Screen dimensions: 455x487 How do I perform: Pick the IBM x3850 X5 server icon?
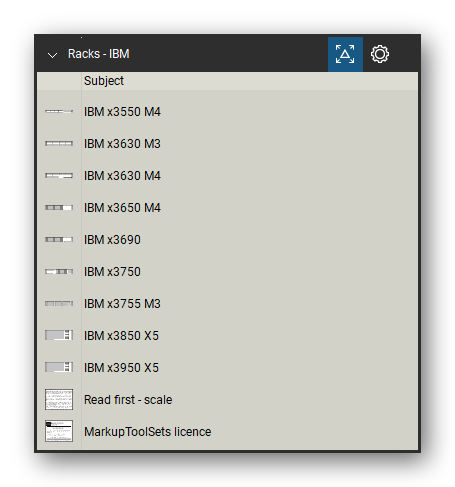tap(59, 335)
